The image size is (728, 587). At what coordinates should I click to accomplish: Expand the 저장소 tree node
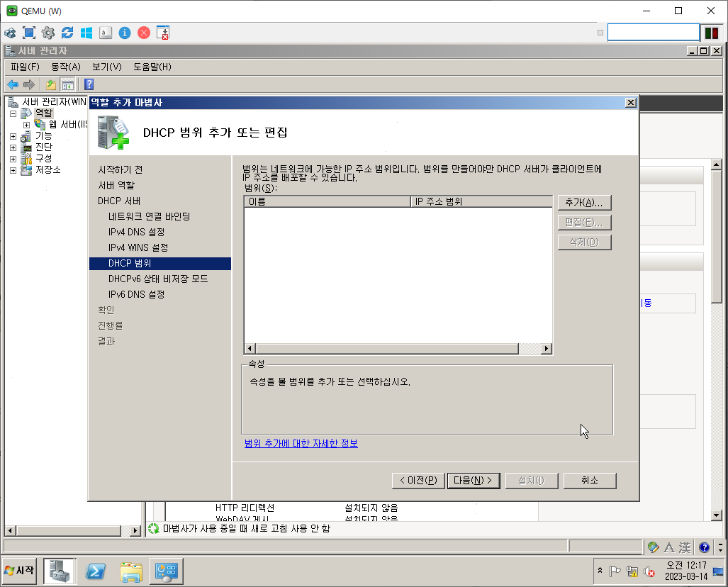13,170
